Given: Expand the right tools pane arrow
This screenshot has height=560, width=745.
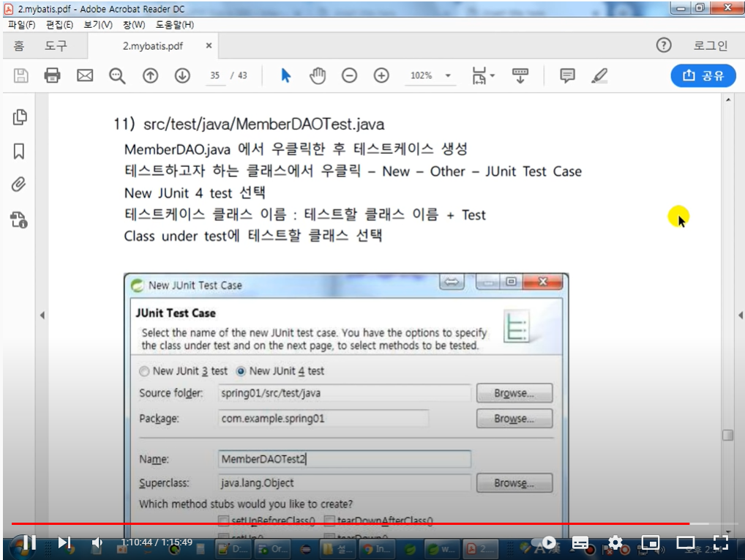Looking at the screenshot, I should coord(741,316).
